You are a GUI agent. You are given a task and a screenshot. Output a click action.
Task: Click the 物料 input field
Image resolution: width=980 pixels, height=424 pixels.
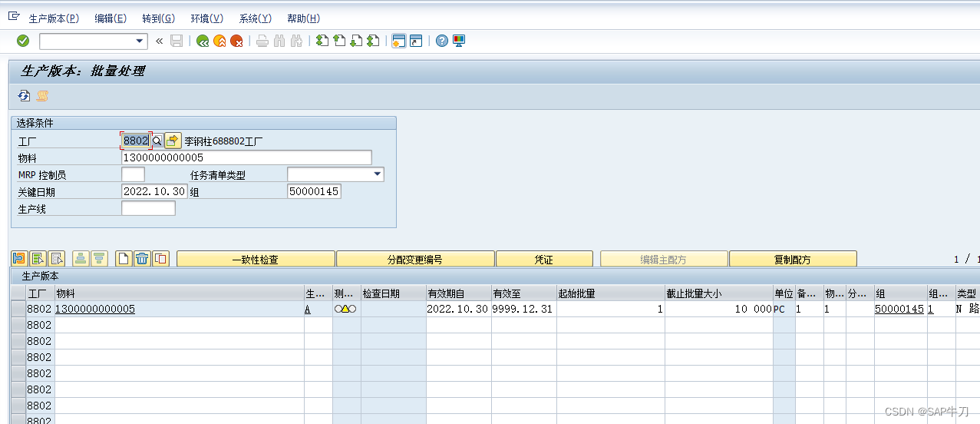246,157
